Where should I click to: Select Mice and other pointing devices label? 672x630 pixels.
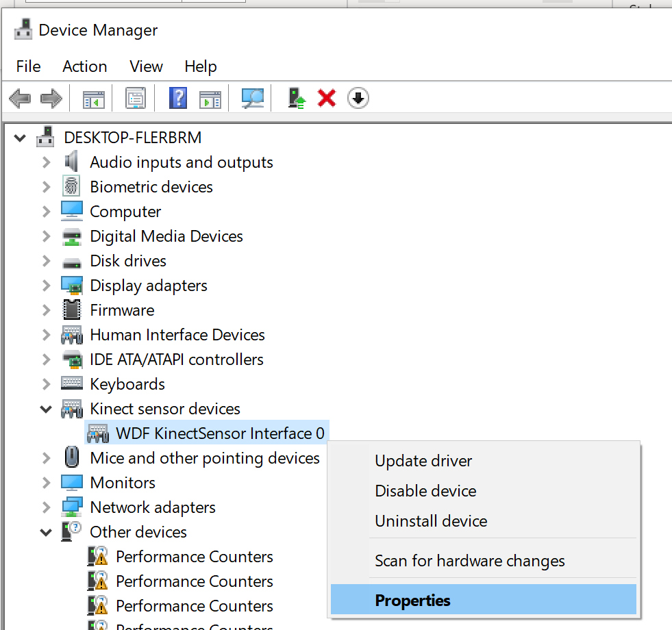pyautogui.click(x=205, y=458)
